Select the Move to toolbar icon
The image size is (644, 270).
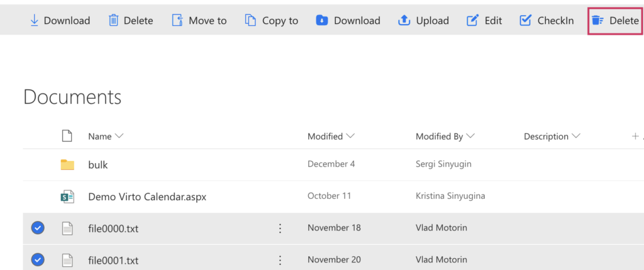tap(177, 20)
